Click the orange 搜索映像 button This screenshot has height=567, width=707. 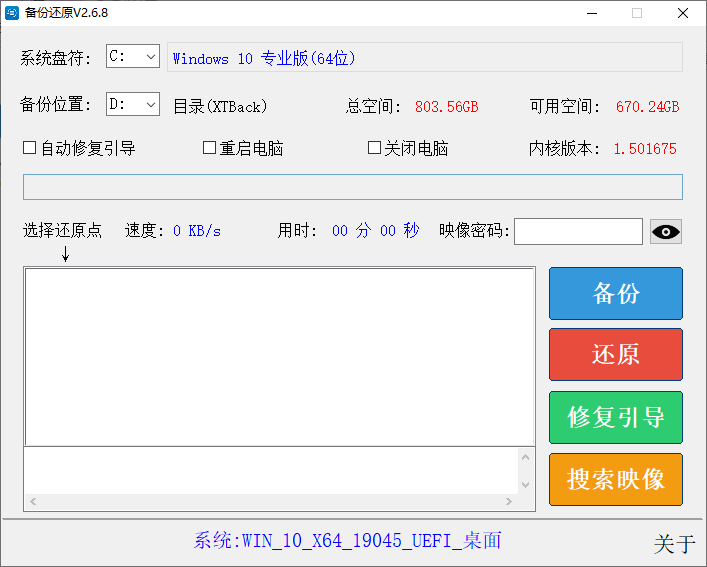pyautogui.click(x=615, y=479)
